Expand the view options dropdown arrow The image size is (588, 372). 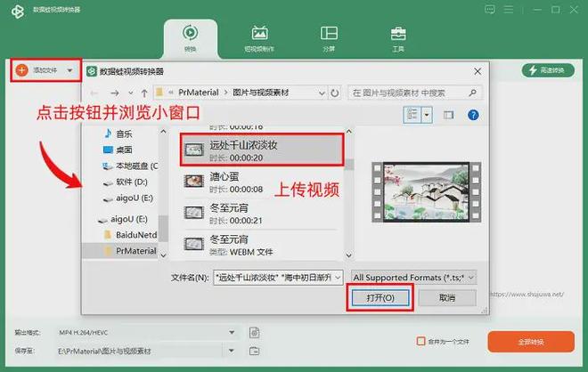pyautogui.click(x=427, y=115)
